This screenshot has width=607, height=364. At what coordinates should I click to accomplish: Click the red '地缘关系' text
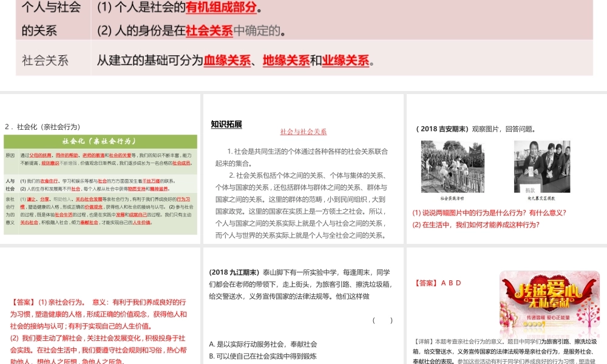(286, 60)
